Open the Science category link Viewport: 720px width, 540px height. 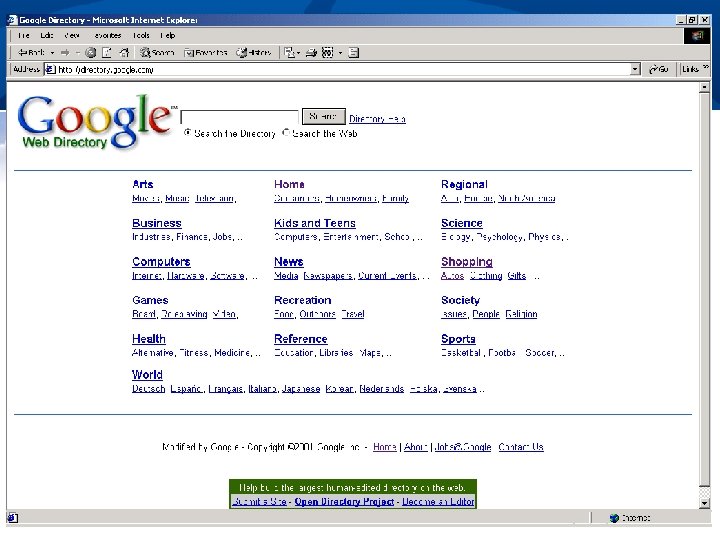click(x=462, y=223)
